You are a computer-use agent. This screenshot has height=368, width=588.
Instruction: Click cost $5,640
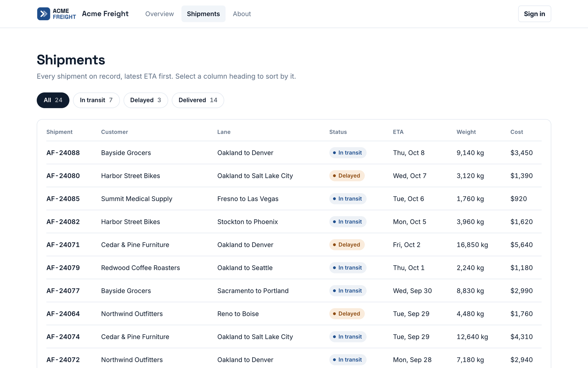pyautogui.click(x=521, y=245)
